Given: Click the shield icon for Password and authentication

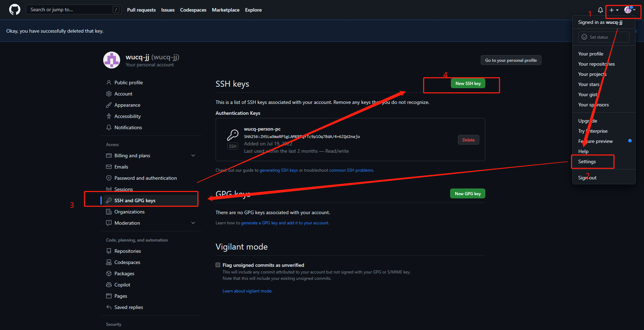Looking at the screenshot, I should 109,178.
